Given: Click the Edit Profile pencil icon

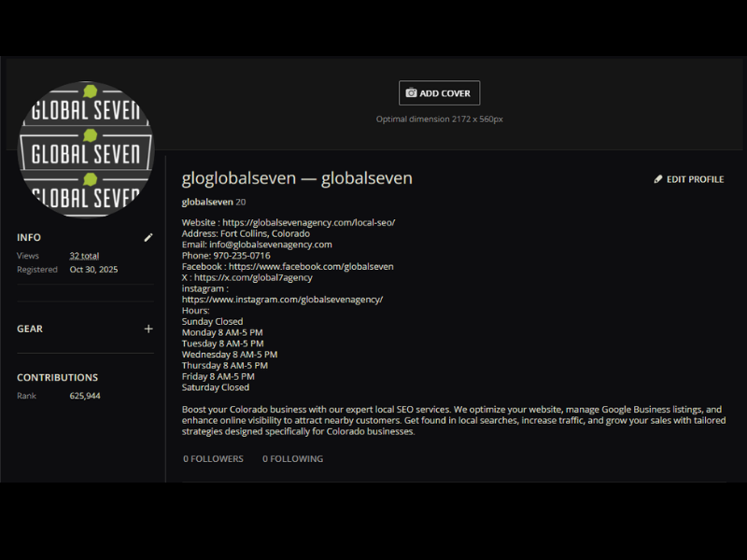Looking at the screenshot, I should pyautogui.click(x=658, y=179).
